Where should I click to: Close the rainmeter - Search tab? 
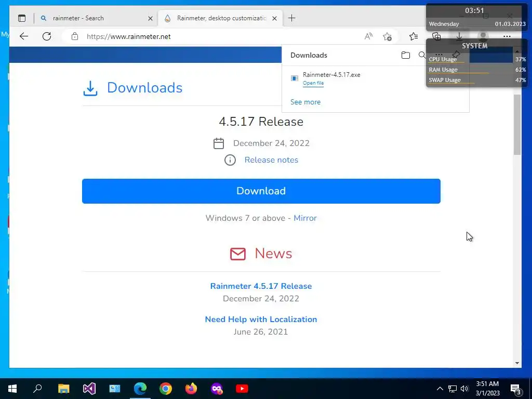tap(150, 18)
